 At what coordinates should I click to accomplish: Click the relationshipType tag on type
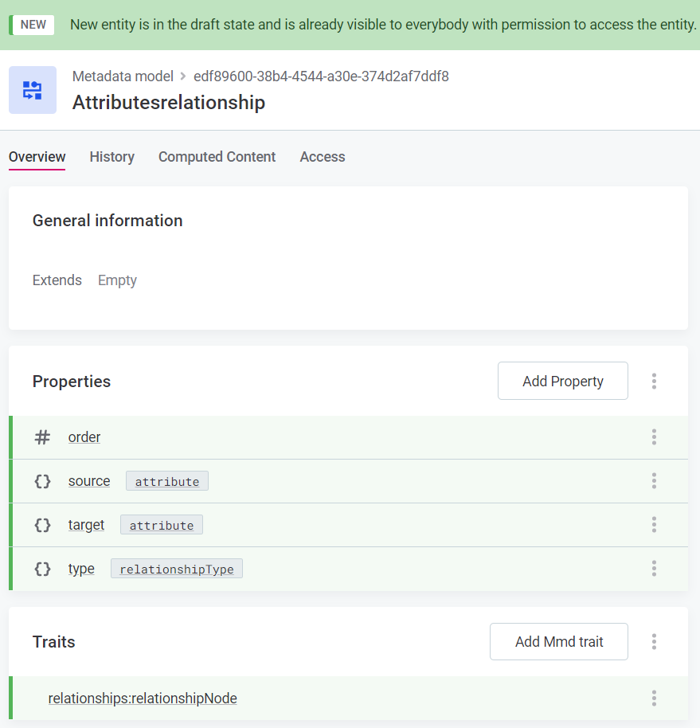[x=177, y=569]
